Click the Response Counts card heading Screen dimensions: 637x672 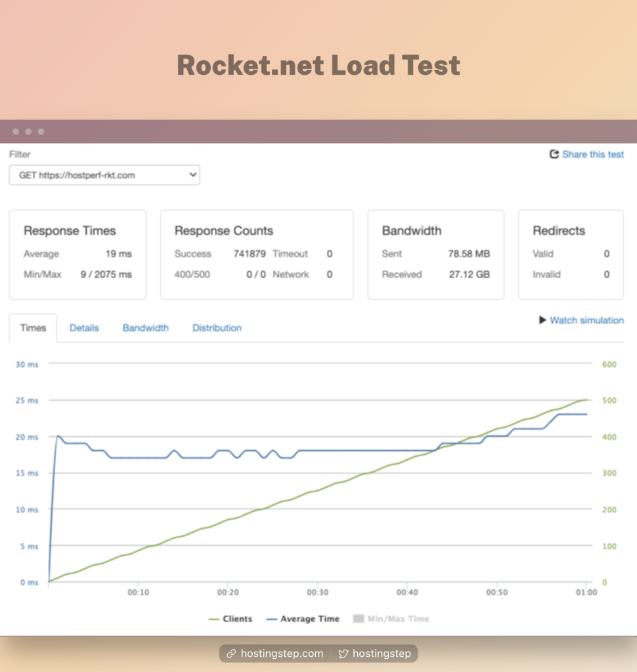(x=223, y=230)
